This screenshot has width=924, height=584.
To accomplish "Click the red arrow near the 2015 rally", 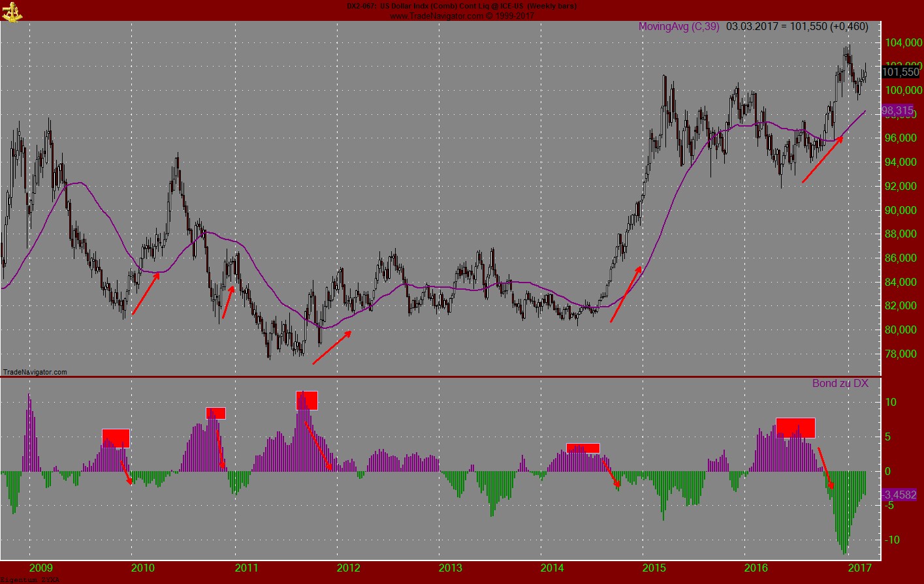I will [626, 294].
